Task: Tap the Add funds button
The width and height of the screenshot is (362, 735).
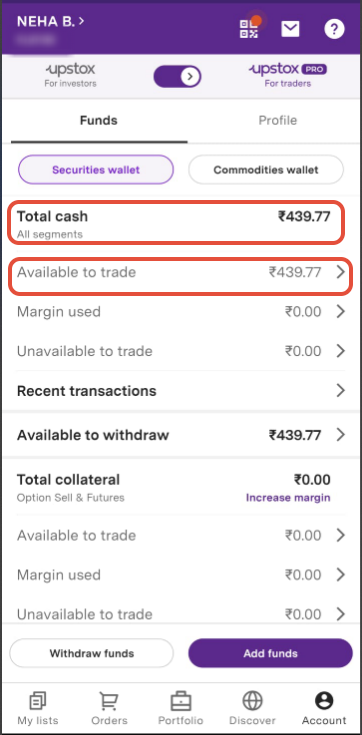Action: tap(270, 653)
